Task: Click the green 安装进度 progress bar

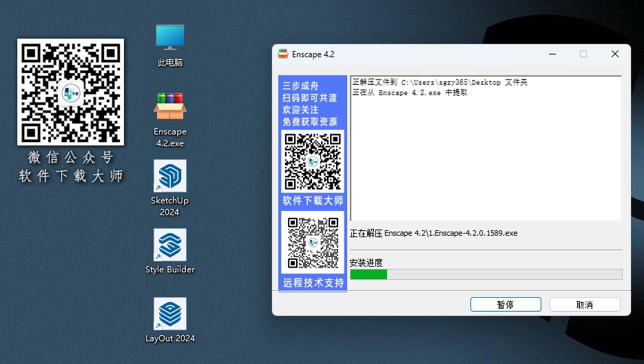Action: [486, 274]
